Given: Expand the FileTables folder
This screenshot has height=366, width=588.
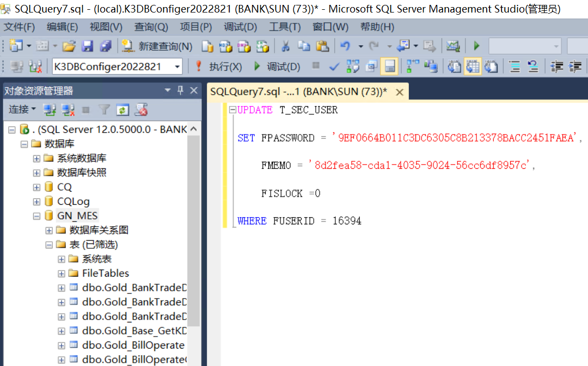Looking at the screenshot, I should (61, 274).
